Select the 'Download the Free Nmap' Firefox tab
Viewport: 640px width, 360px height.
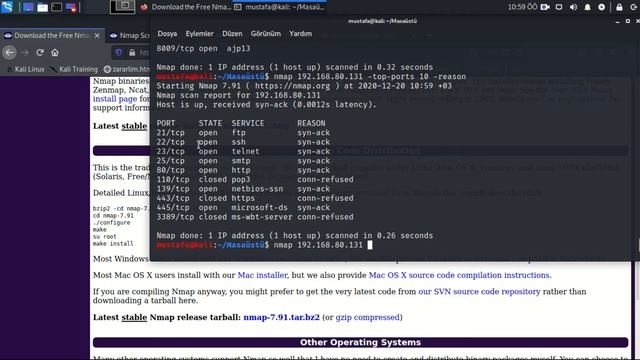52,36
